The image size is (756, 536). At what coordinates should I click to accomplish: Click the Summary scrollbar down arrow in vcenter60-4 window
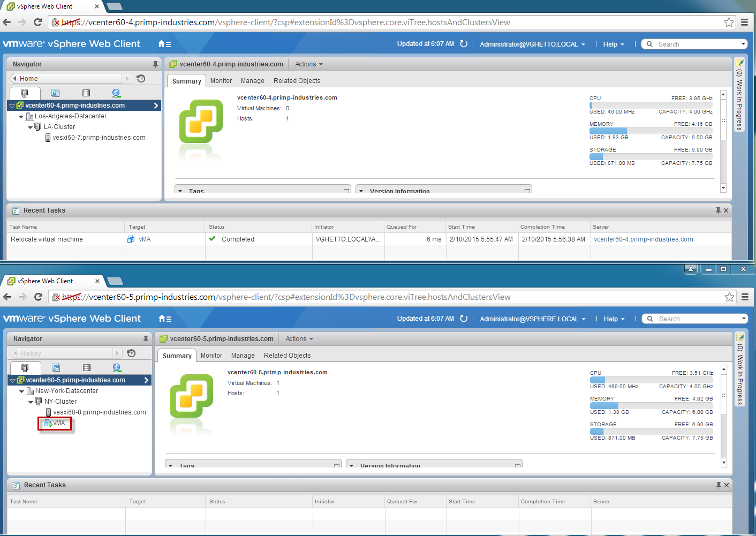[x=723, y=188]
